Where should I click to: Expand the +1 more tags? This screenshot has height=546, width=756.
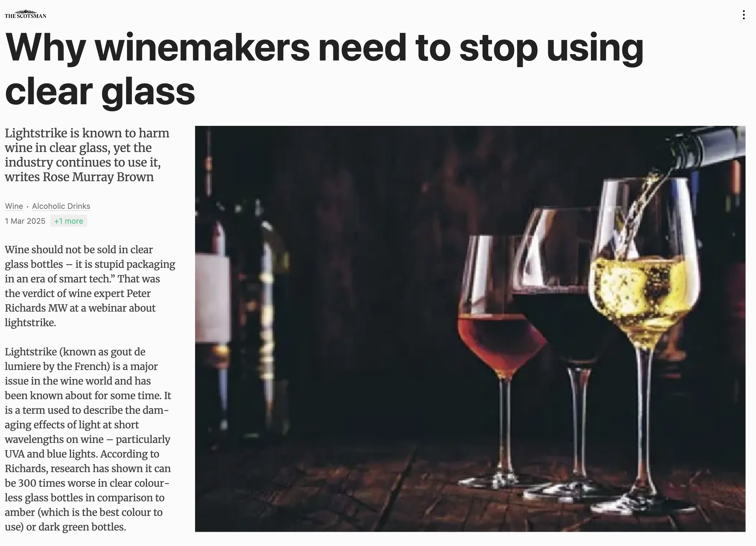pyautogui.click(x=69, y=221)
